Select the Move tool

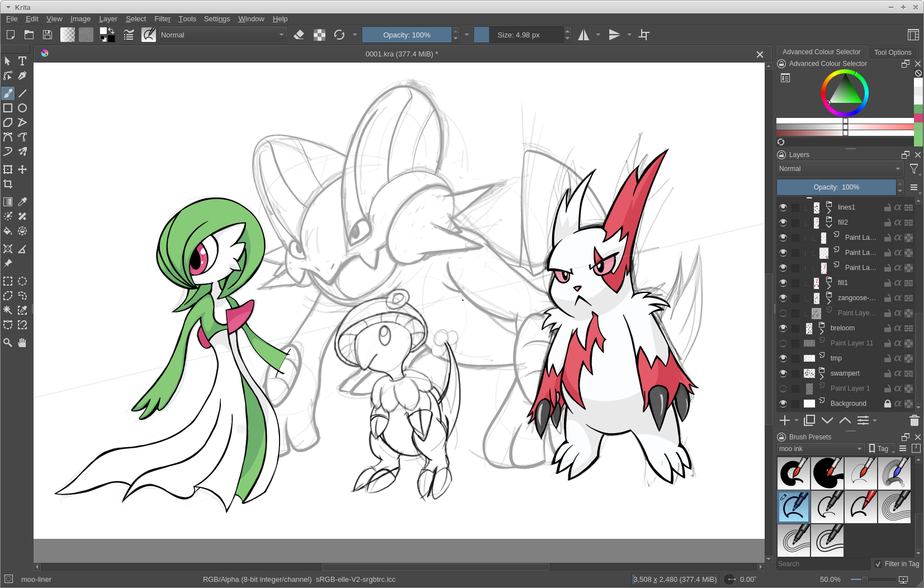[22, 169]
